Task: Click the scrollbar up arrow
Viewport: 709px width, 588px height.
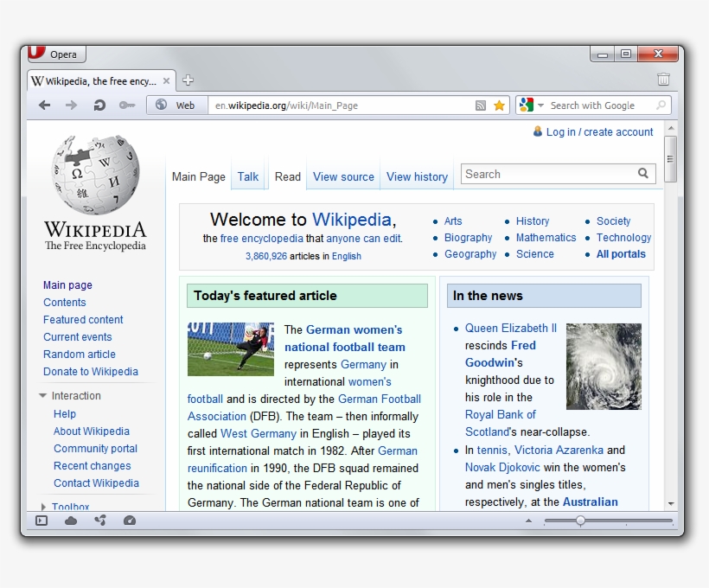Action: [671, 128]
